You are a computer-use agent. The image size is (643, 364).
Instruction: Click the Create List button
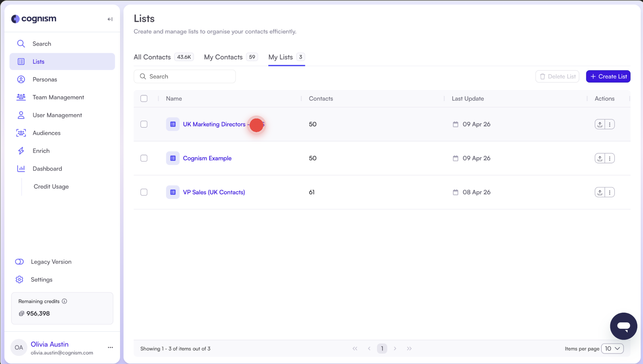608,76
